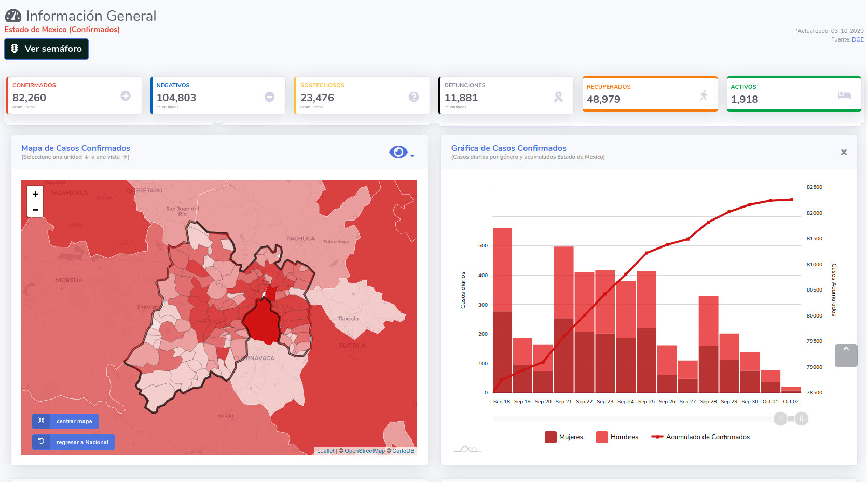Click the dashboard gauge icon beside Información General

point(13,16)
